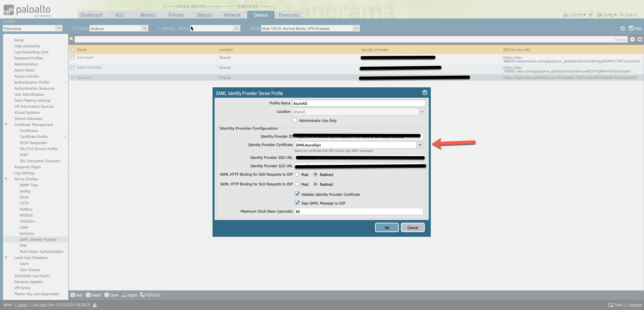
Task: Toggle Sign SAML Message to IDP checkbox
Action: click(297, 203)
